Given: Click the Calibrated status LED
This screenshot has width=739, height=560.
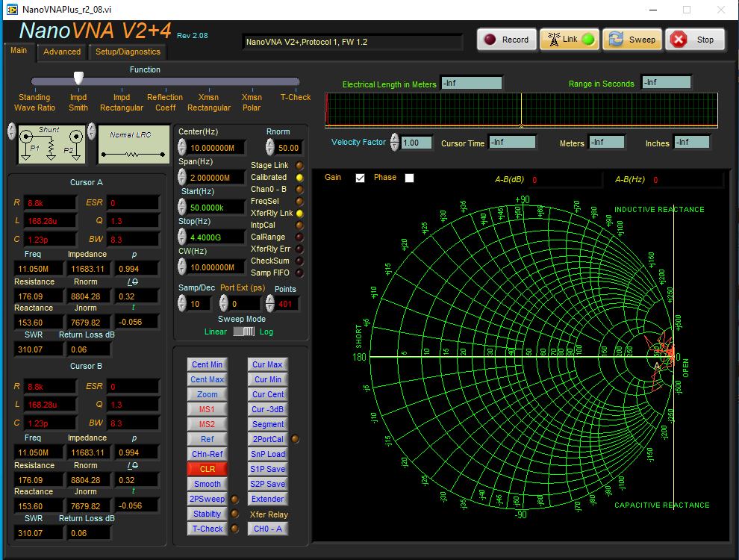Looking at the screenshot, I should [300, 178].
